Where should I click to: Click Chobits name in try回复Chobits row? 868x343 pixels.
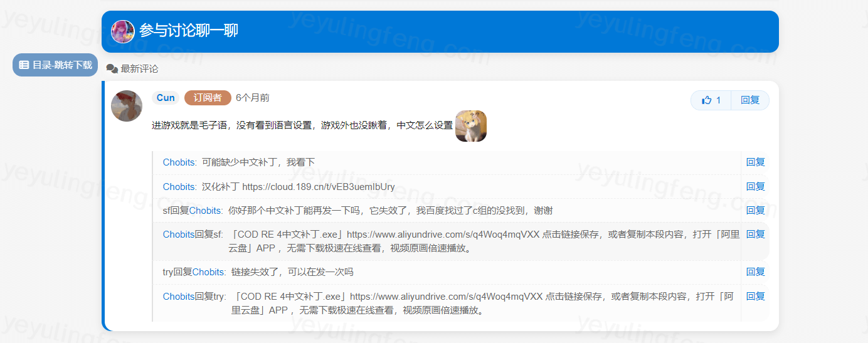(208, 272)
